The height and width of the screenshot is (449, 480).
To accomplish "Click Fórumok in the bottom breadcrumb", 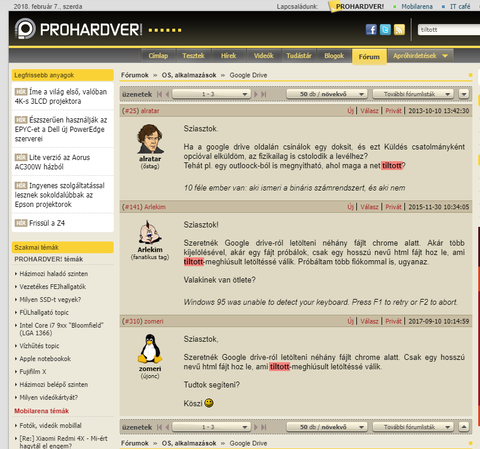I will [x=135, y=443].
